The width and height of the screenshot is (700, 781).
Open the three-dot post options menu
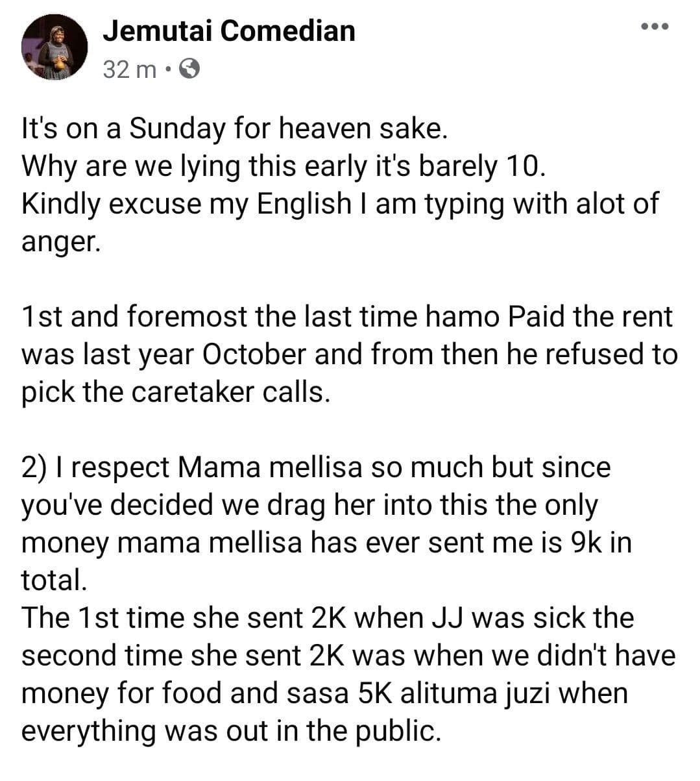[654, 27]
